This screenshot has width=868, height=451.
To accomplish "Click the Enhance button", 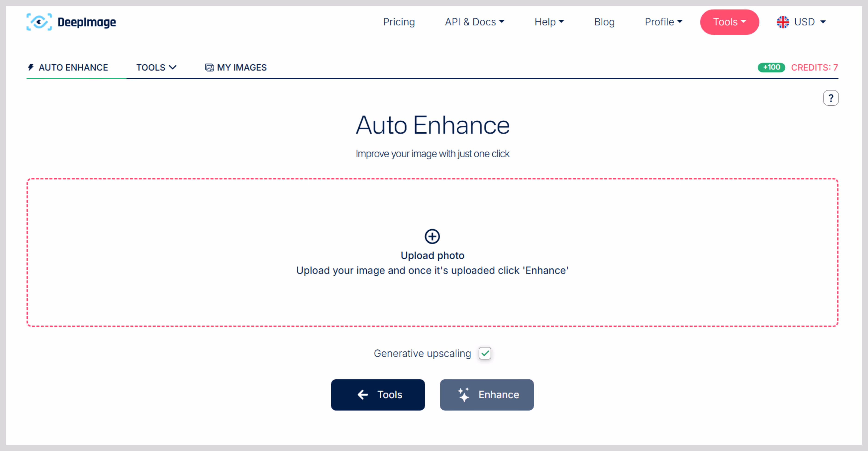I will pos(487,395).
